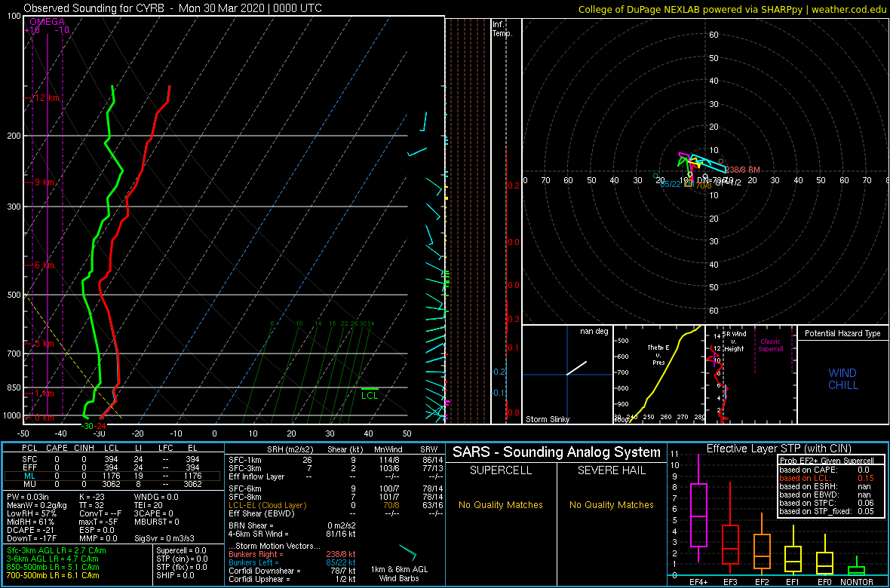Click 'Supercell = 0.0' value
This screenshot has height=588, width=890.
coord(181,550)
